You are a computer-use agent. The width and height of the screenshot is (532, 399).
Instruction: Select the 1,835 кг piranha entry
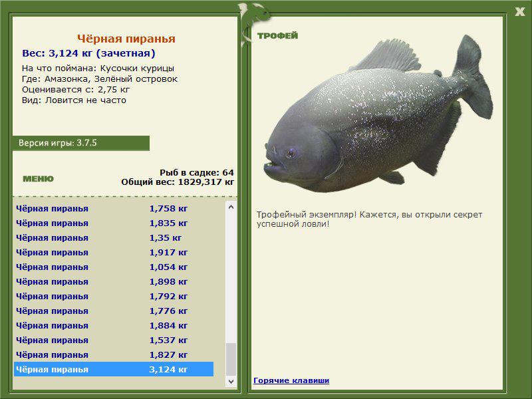pyautogui.click(x=113, y=223)
